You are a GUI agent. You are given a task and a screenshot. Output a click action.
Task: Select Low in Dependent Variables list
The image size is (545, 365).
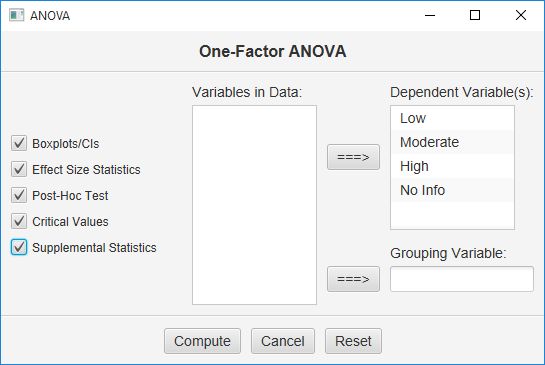[x=452, y=118]
